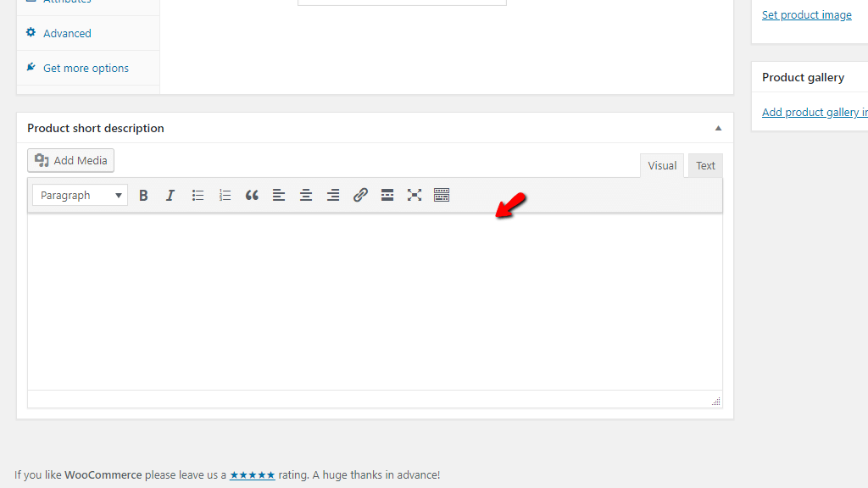
Task: Insert or edit link icon
Action: coord(360,196)
